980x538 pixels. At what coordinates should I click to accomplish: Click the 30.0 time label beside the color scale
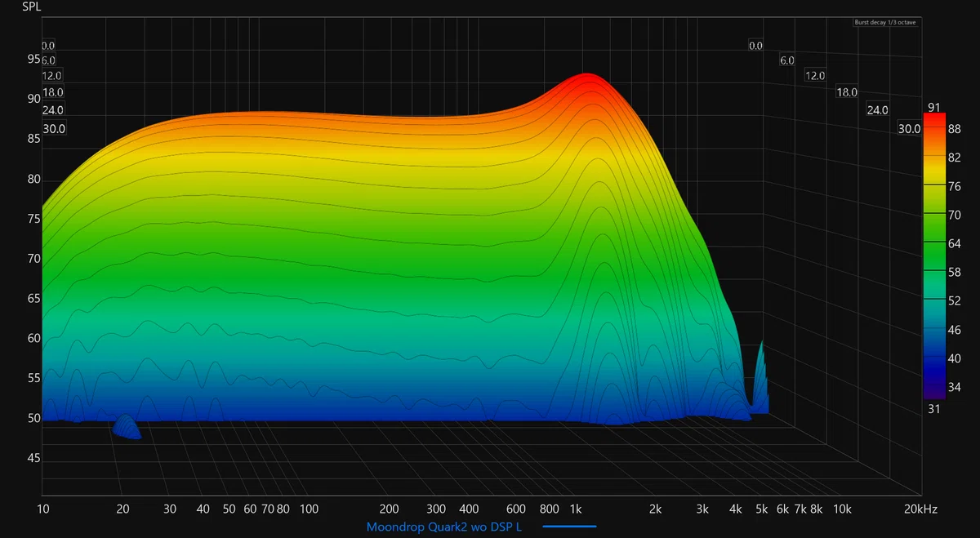pyautogui.click(x=909, y=129)
